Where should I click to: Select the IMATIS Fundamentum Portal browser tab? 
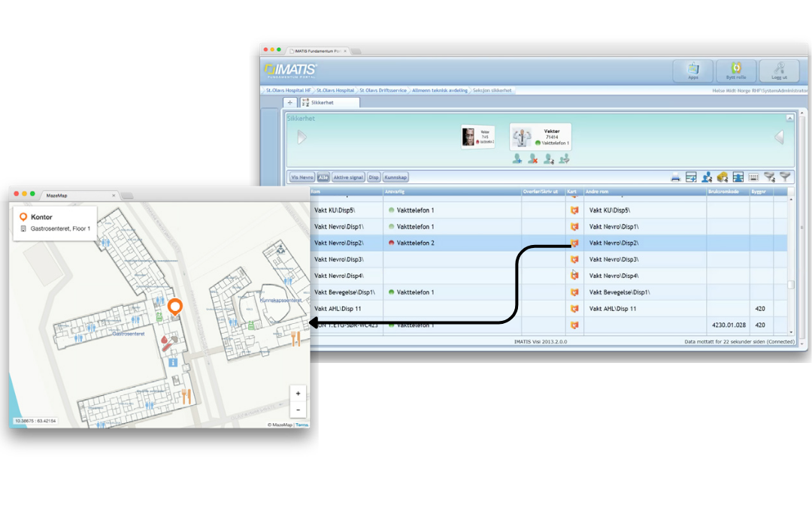tap(318, 51)
